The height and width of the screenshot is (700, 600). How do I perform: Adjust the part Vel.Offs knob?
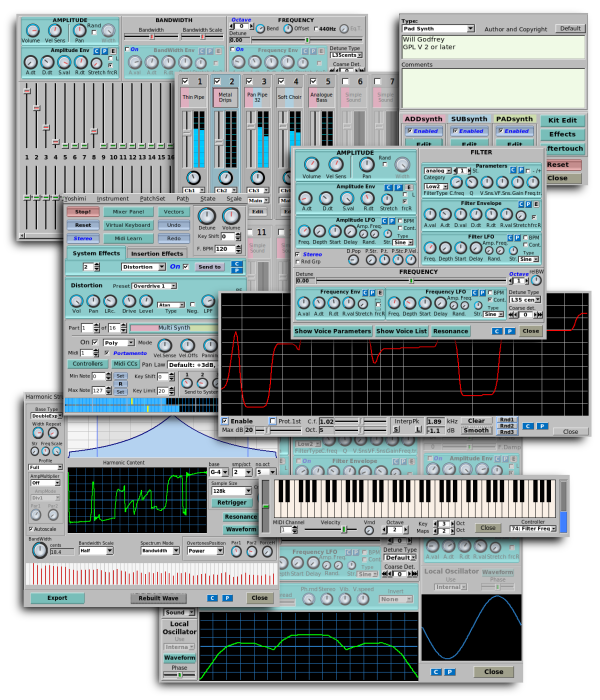click(188, 345)
